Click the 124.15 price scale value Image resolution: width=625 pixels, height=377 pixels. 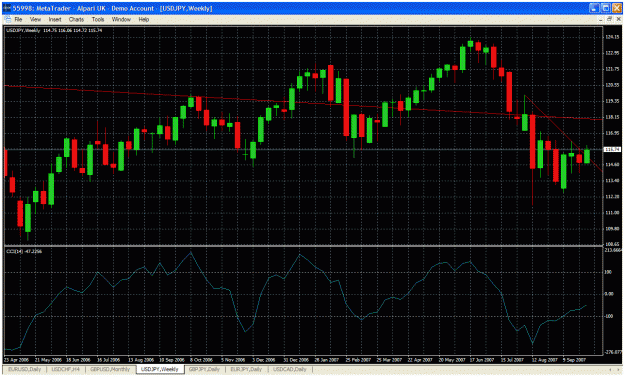coord(612,37)
